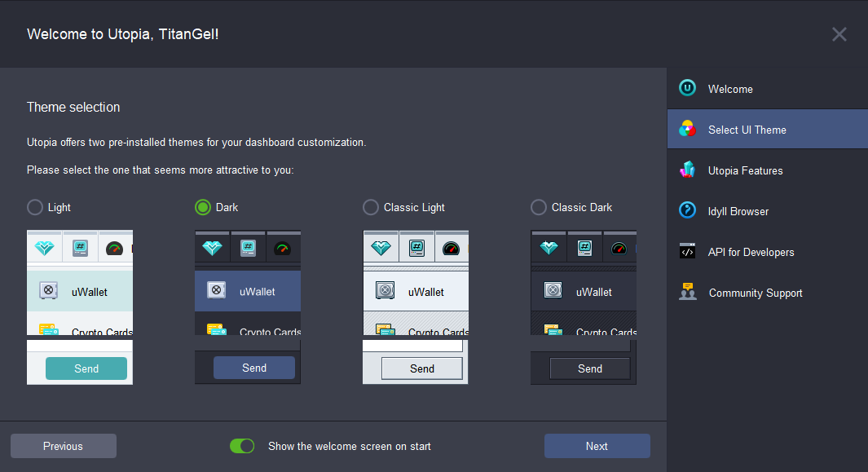Open the Welcome section in the sidebar
Screen dimensions: 868x472
767,89
